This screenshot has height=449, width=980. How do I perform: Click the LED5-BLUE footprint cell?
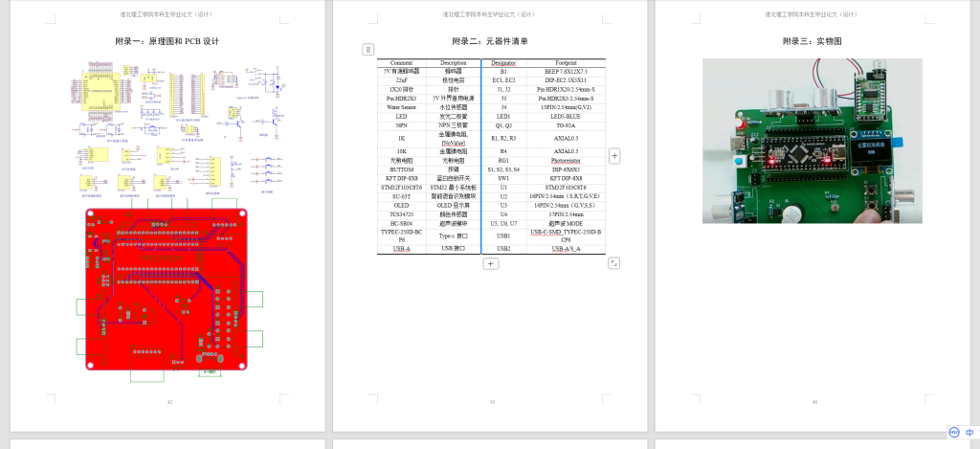tap(566, 116)
